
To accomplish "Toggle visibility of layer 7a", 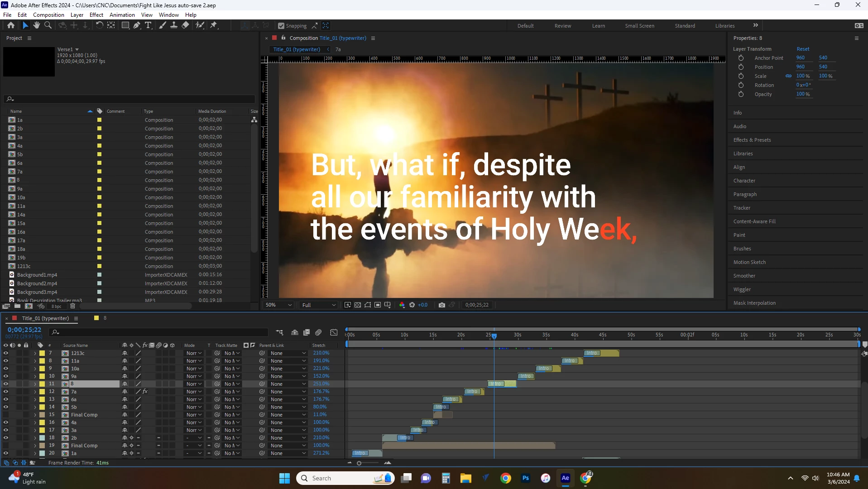I will click(5, 392).
